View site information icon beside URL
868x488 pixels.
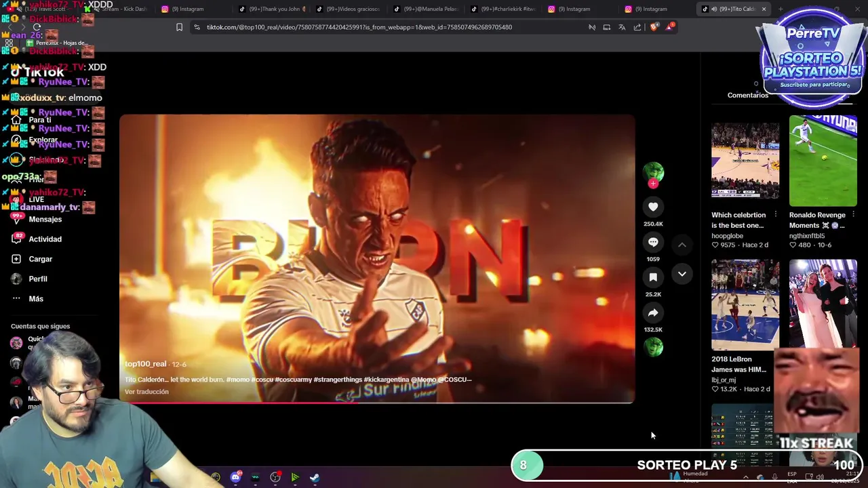197,27
